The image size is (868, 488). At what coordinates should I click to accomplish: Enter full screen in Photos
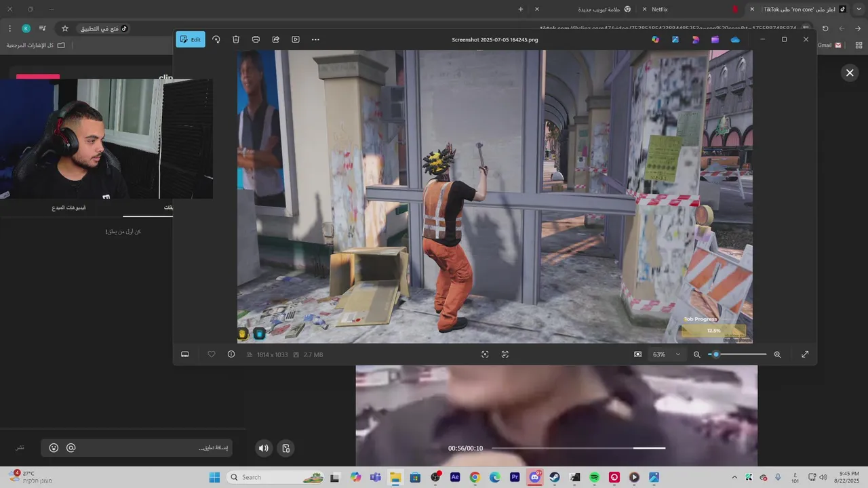click(805, 354)
